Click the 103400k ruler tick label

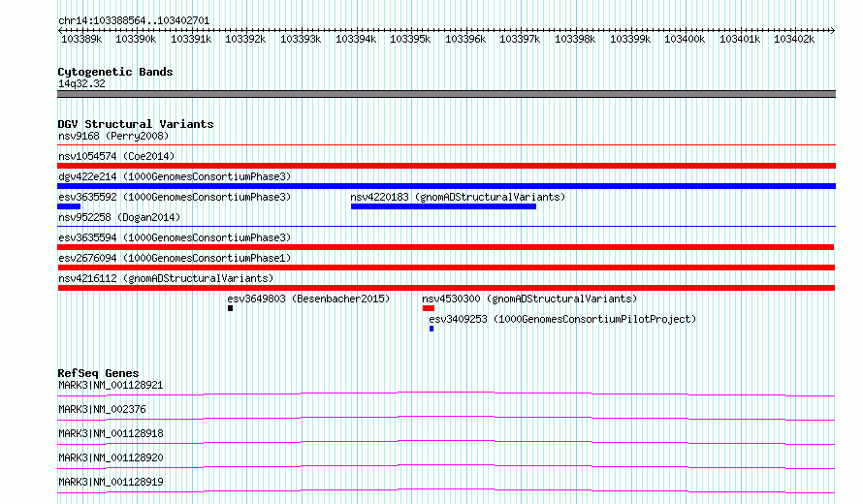tap(685, 39)
